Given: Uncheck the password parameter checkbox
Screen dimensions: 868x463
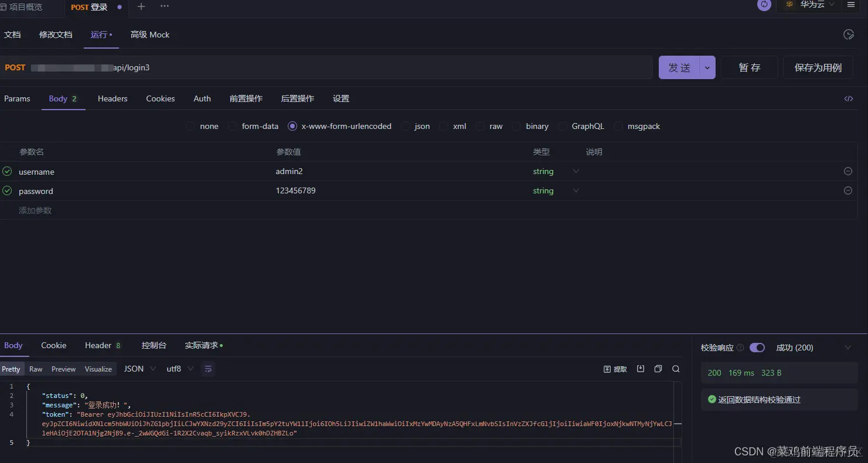Looking at the screenshot, I should 7,190.
